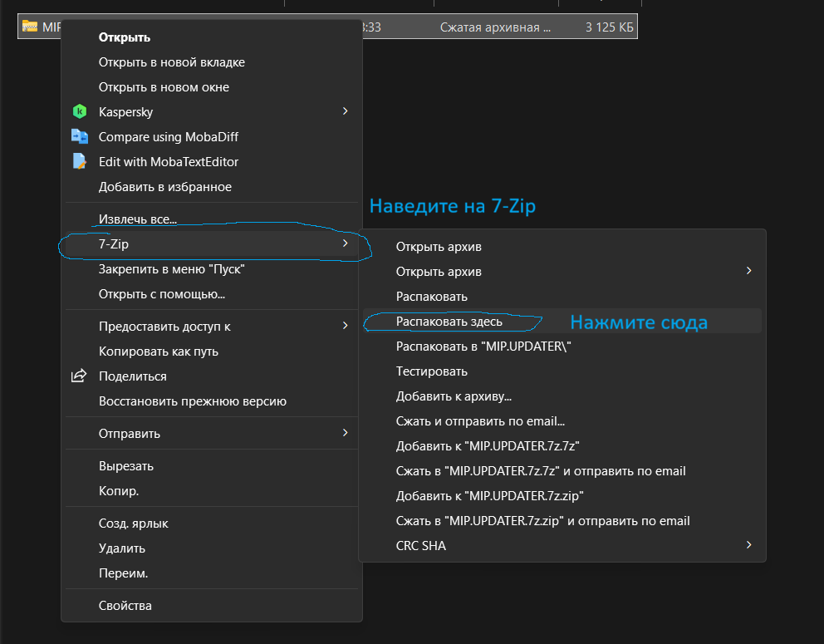Click the 3 125 КБ size cell
The width and height of the screenshot is (824, 644).
point(610,27)
